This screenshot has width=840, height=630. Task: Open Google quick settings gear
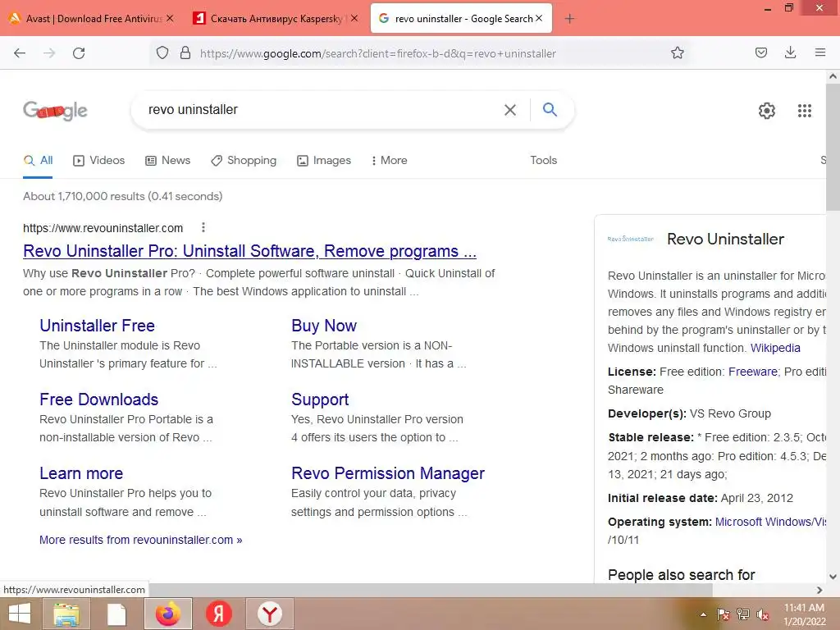point(767,111)
